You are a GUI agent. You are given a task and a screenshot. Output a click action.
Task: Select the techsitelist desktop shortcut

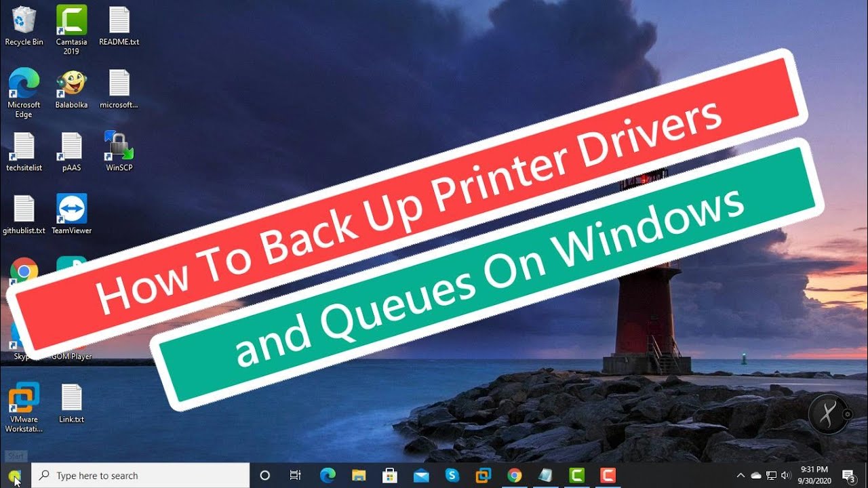[x=24, y=152]
